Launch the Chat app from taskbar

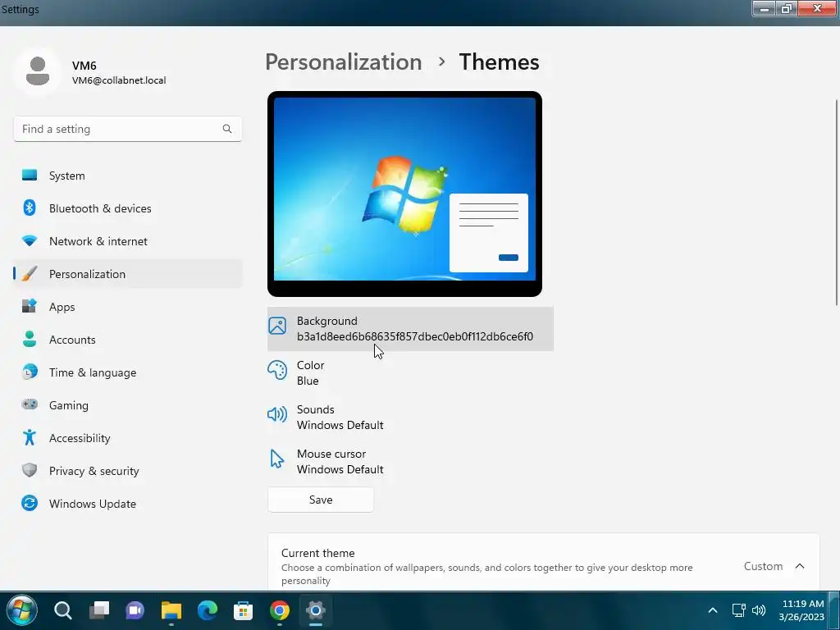point(135,610)
